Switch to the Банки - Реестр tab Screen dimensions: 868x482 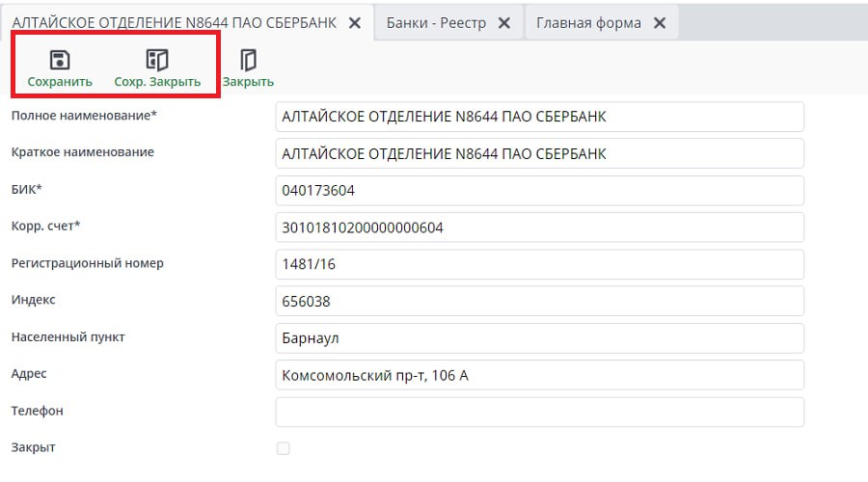[x=436, y=22]
